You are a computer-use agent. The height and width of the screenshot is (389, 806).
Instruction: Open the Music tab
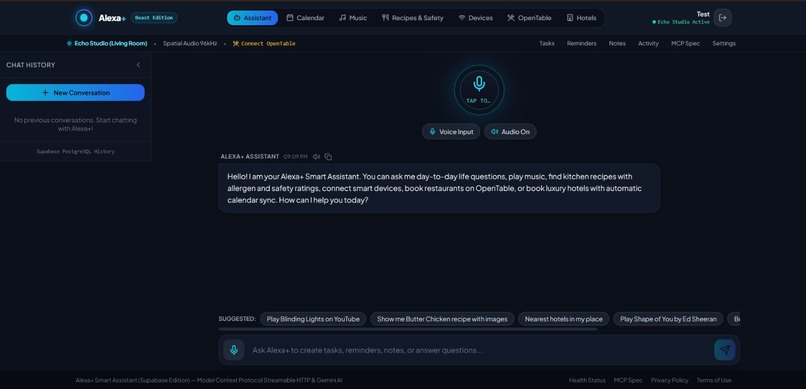(353, 18)
